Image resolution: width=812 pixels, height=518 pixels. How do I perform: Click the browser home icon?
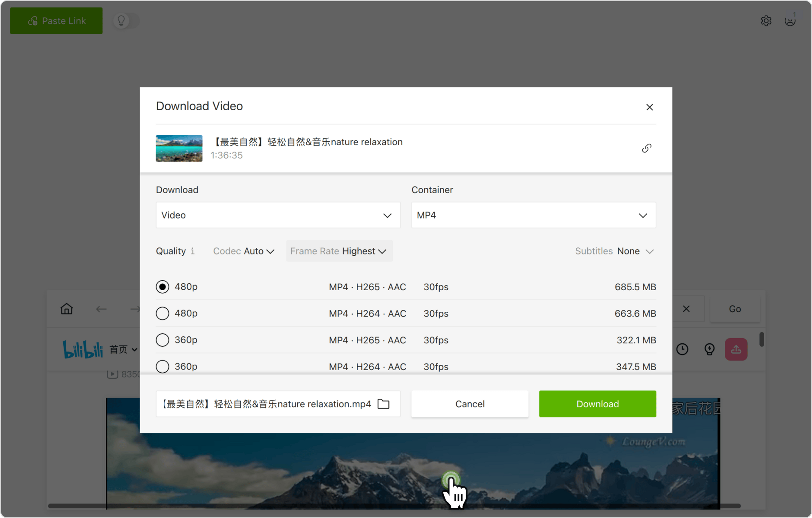click(x=66, y=309)
